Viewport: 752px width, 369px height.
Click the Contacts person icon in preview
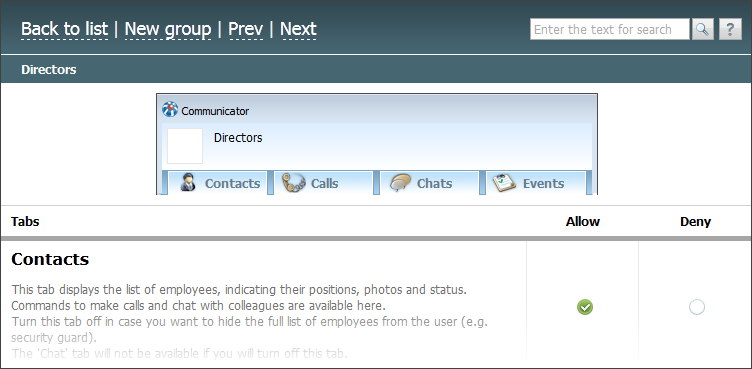pos(188,183)
